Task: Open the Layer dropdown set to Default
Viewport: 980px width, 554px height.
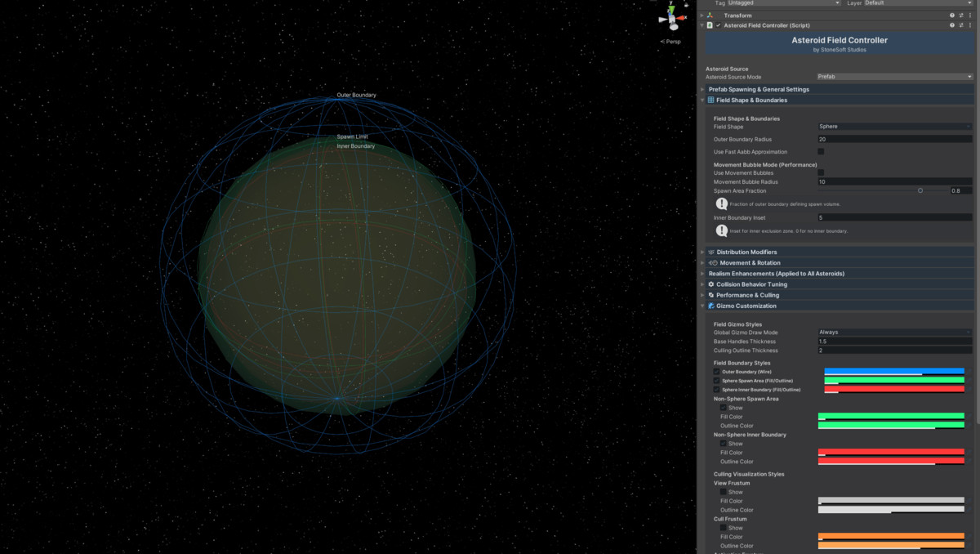Action: click(918, 3)
